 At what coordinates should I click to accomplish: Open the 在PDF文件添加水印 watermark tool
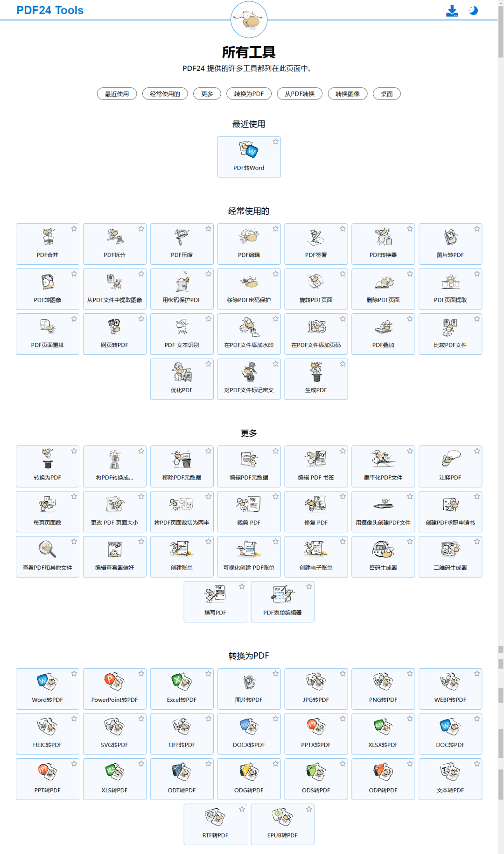pyautogui.click(x=249, y=334)
